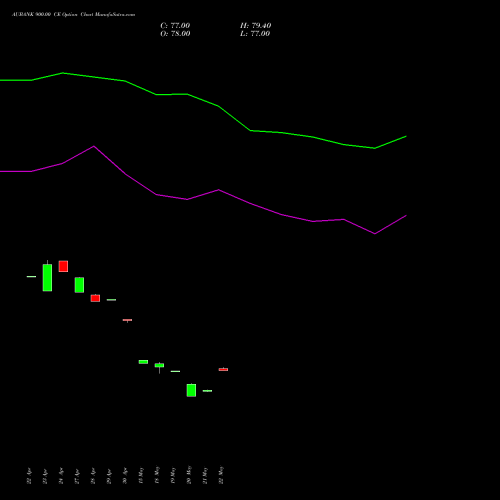The width and height of the screenshot is (500, 500).
Task: Click the red candlestick for 22 May
Action: (223, 369)
